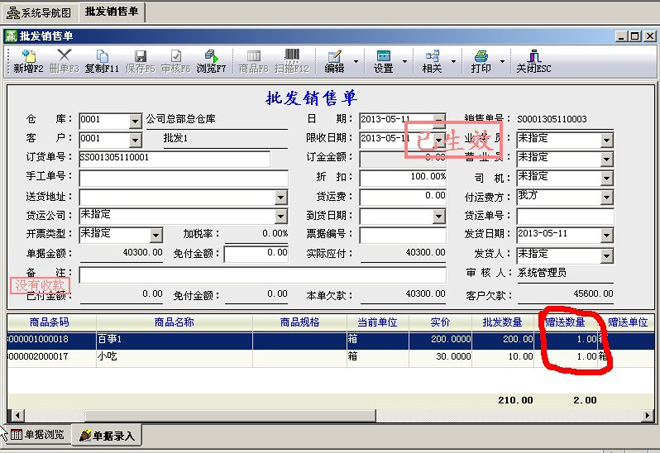Open the 开票类型 invoice type dropdown

pos(156,235)
